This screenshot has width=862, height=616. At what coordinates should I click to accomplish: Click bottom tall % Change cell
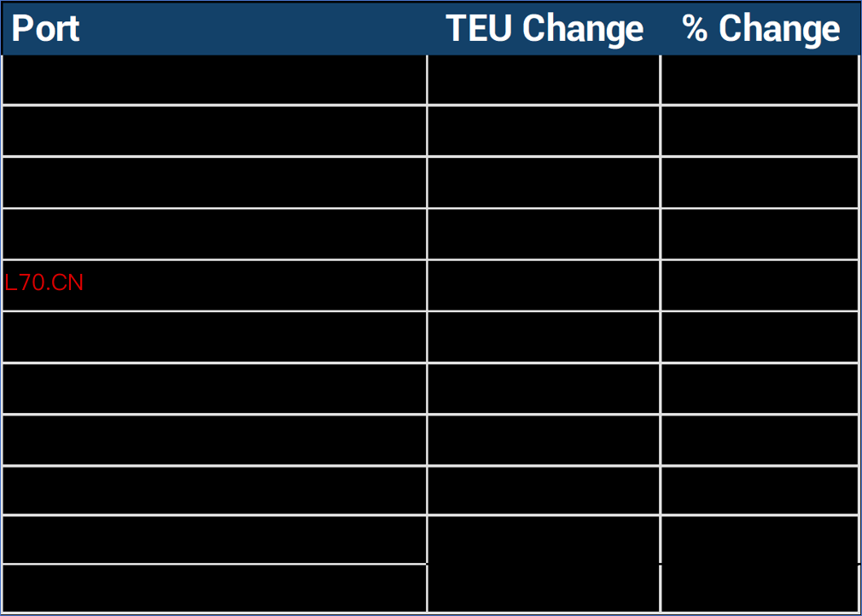pyautogui.click(x=760, y=563)
